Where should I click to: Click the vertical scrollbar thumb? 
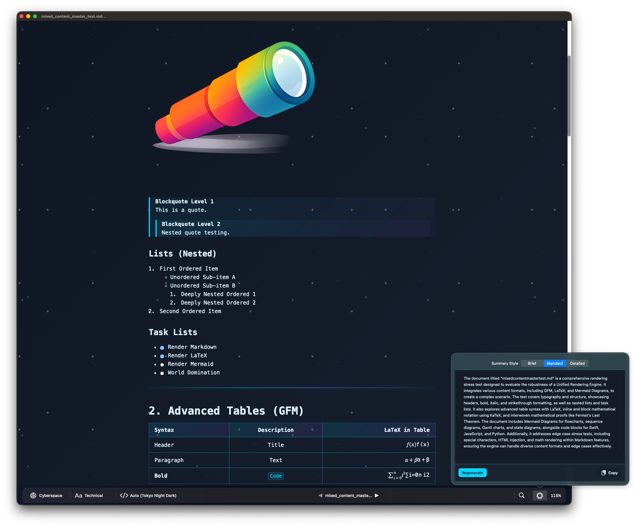[569, 96]
